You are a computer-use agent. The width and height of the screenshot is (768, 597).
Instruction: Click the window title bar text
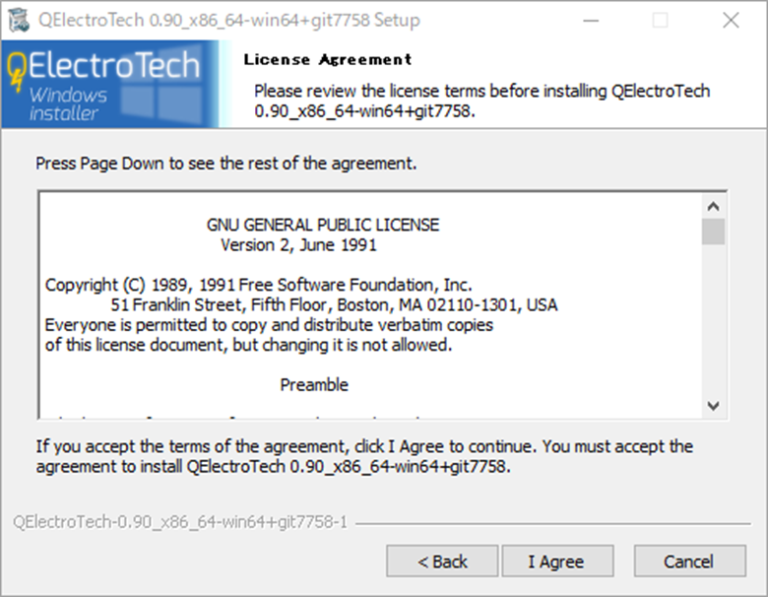click(x=230, y=20)
